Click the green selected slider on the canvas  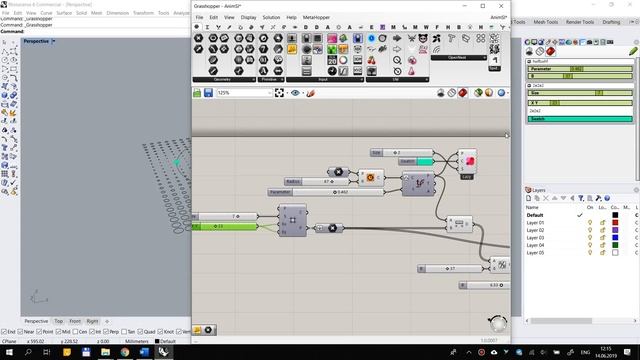(225, 226)
